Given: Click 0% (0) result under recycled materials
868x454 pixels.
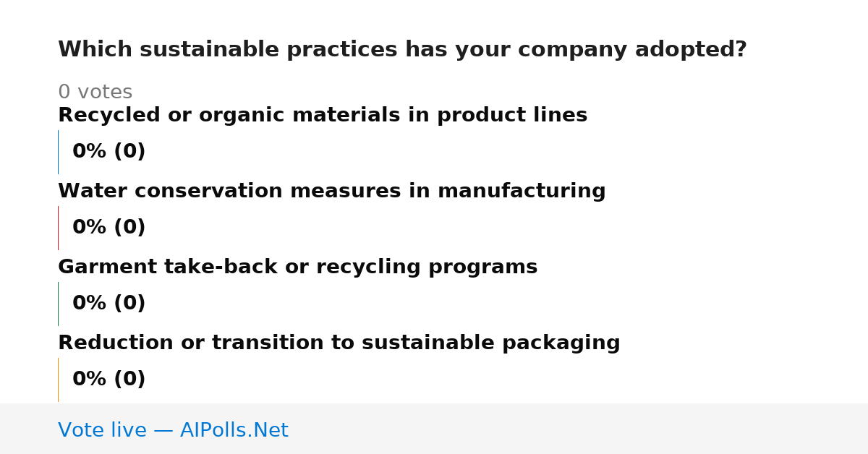Looking at the screenshot, I should coord(109,152).
